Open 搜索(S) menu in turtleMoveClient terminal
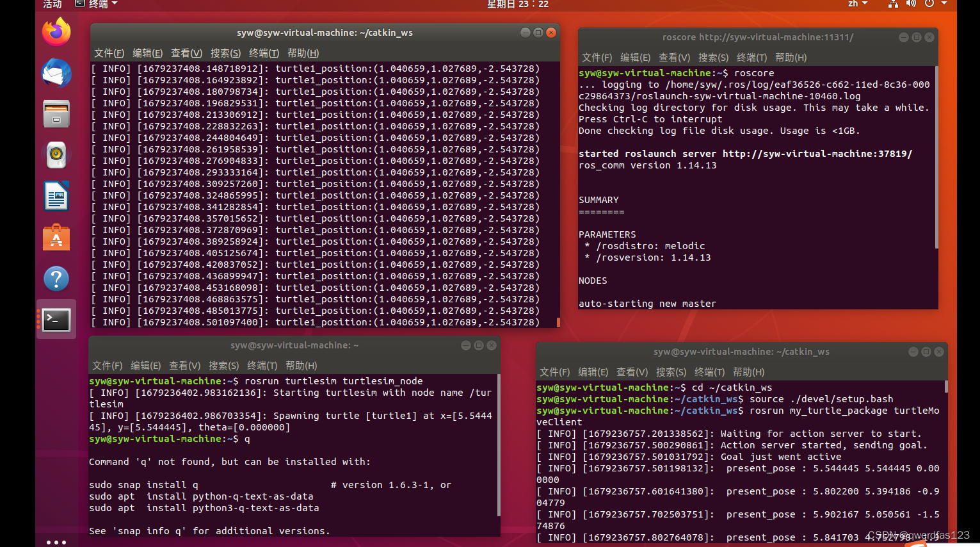980x547 pixels. pyautogui.click(x=671, y=372)
